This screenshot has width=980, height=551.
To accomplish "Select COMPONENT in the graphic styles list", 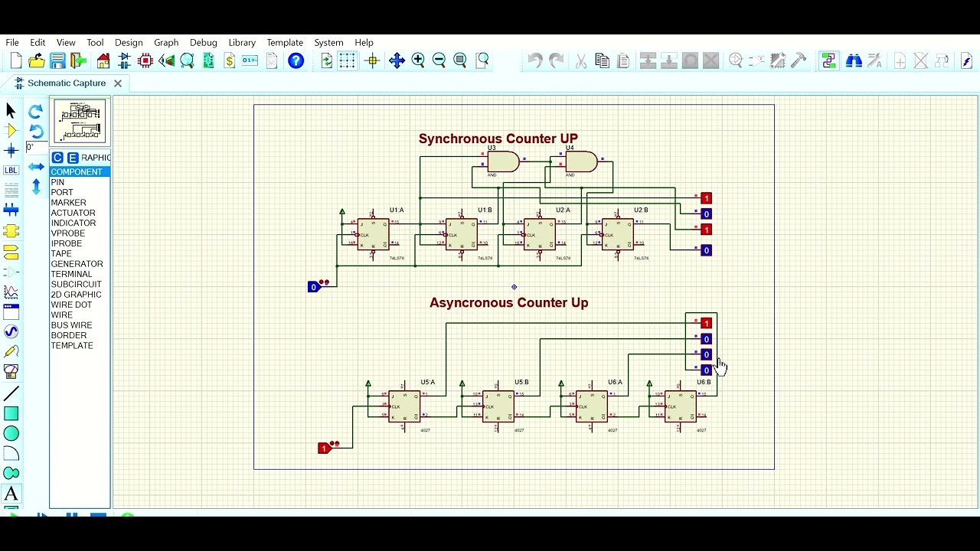I will [x=80, y=172].
